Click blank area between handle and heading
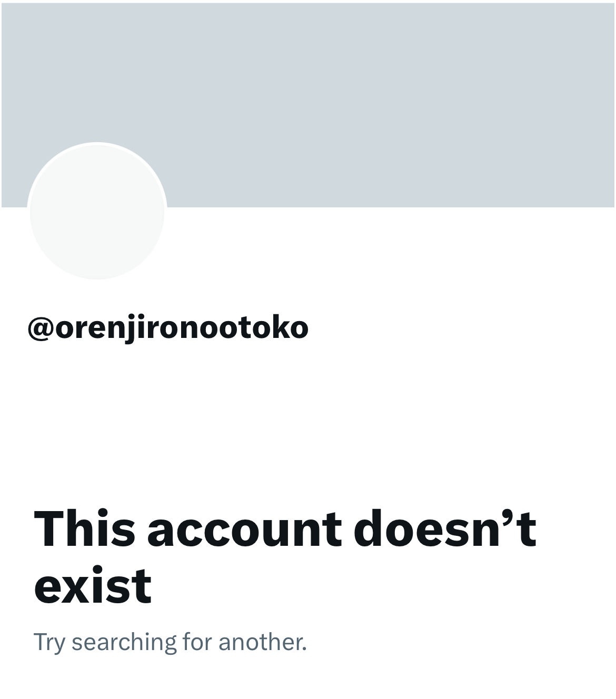Viewport: 616px width, 699px height. coord(308,421)
